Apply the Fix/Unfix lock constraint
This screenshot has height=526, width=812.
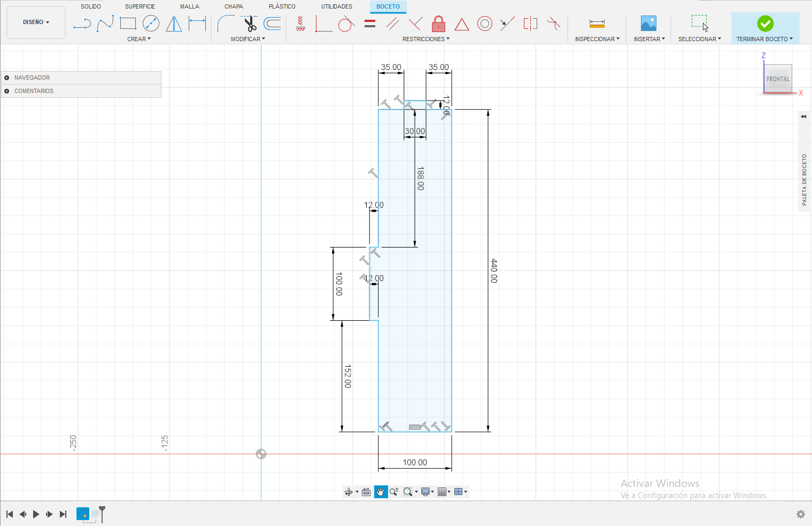pyautogui.click(x=438, y=24)
